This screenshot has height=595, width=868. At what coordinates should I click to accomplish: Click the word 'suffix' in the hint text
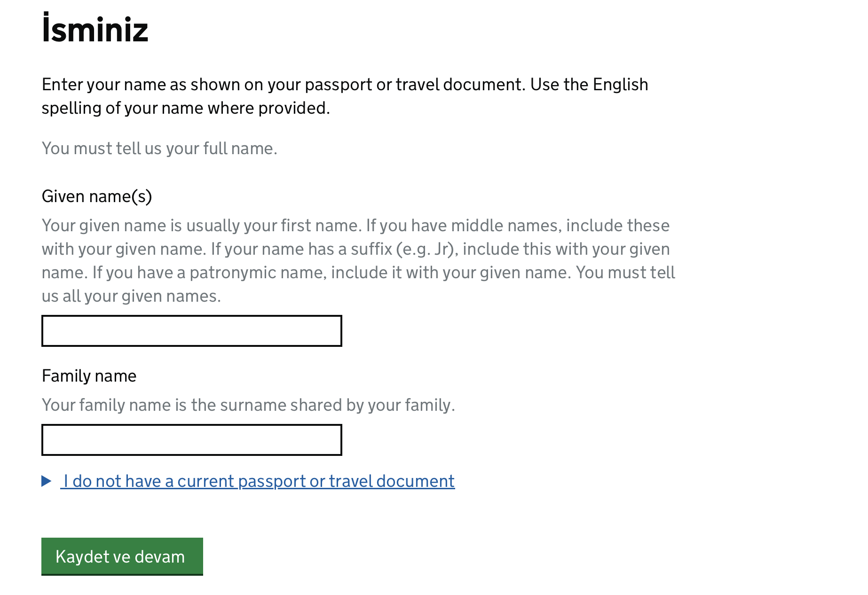pyautogui.click(x=371, y=249)
